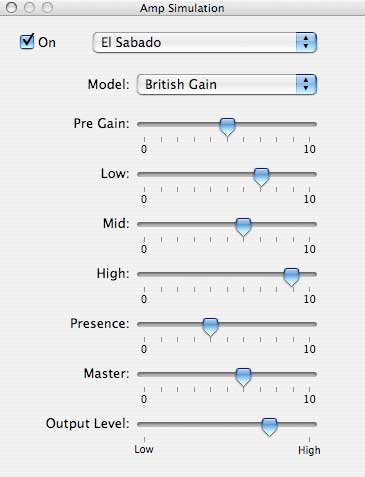Click the High slider handle
This screenshot has width=365, height=477.
pos(291,277)
